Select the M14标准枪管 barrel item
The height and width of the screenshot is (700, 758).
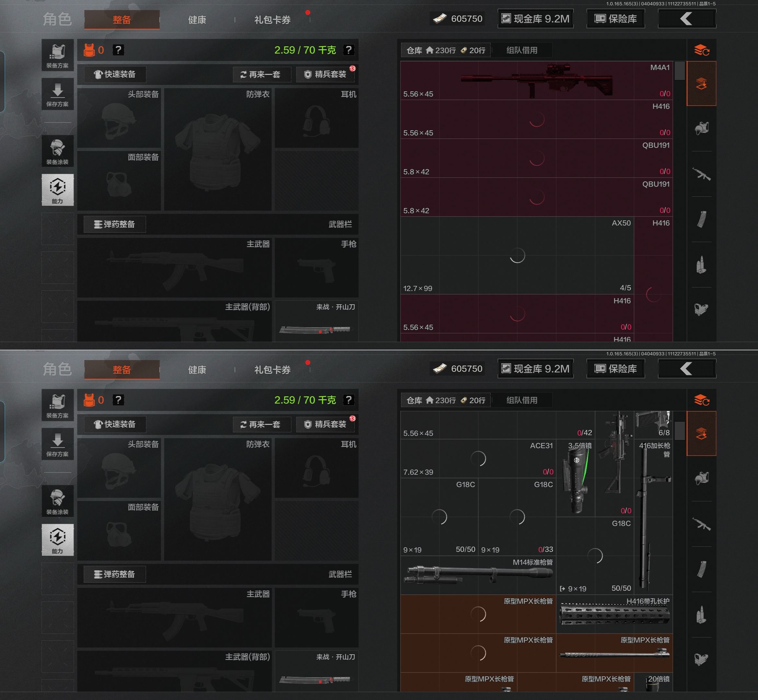coord(478,574)
